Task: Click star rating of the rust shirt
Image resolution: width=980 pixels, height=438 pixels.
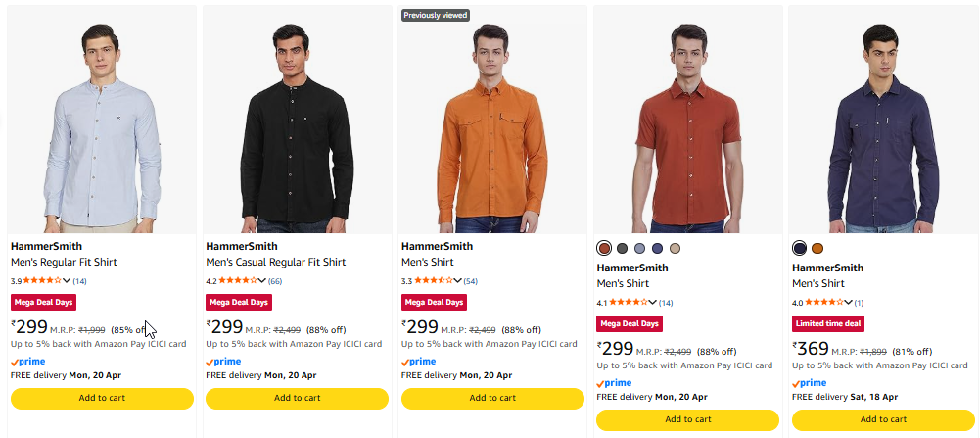Action: 630,303
